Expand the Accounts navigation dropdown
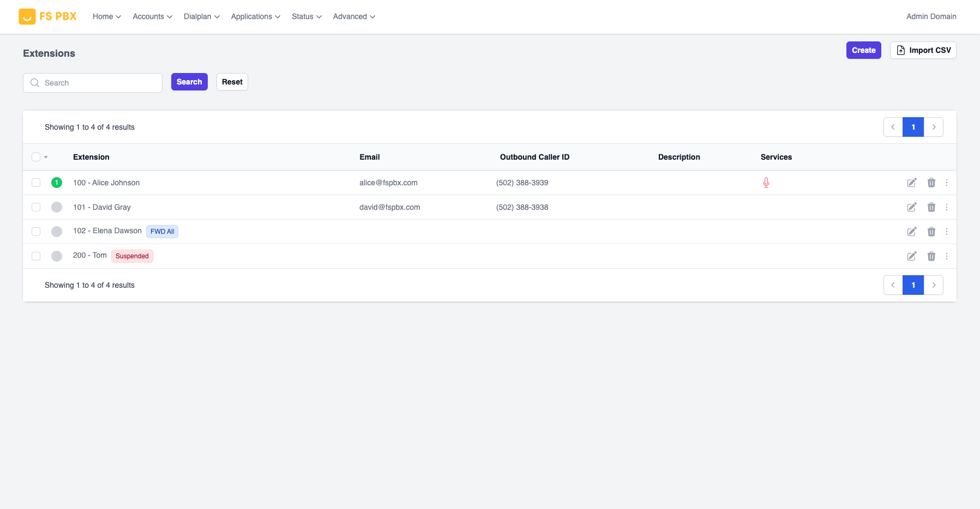 pos(152,16)
